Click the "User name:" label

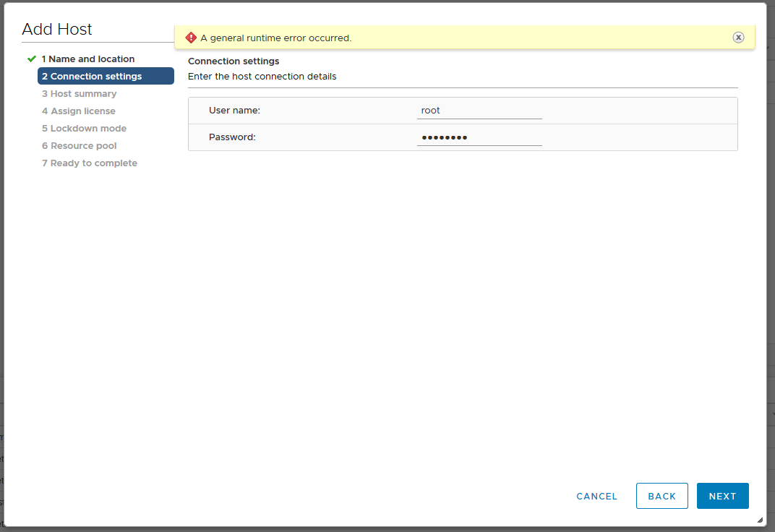tap(234, 111)
